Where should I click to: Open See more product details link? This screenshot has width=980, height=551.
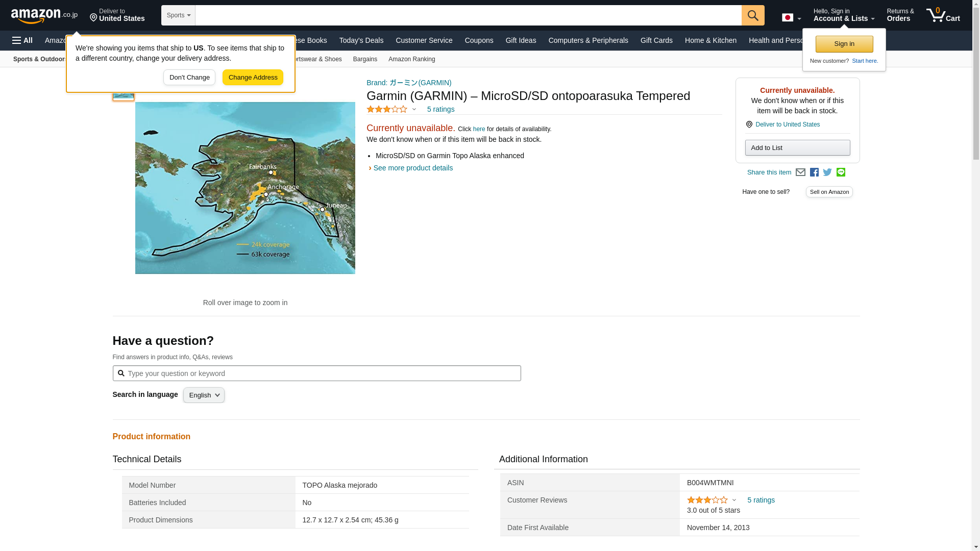(x=412, y=168)
